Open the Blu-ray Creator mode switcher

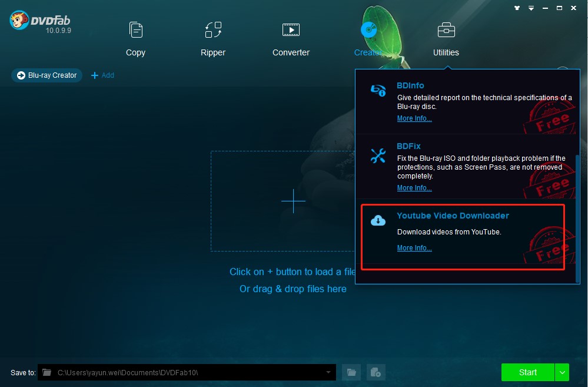47,75
